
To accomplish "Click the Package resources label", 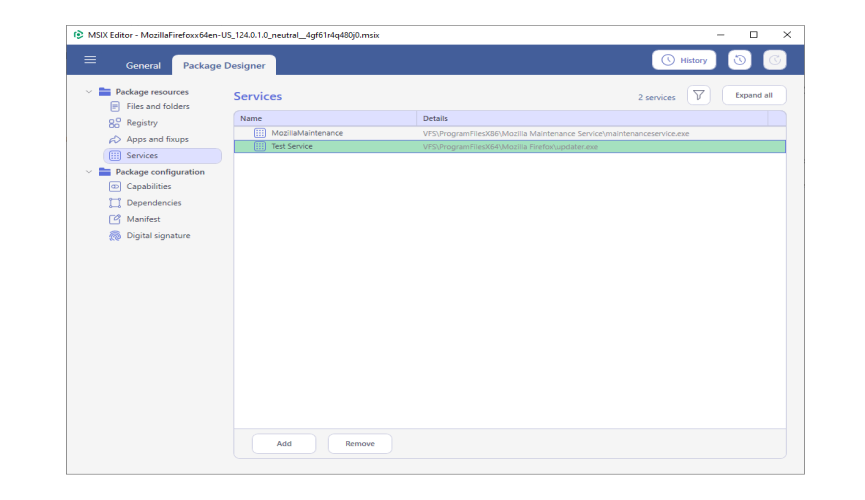I will pos(152,92).
